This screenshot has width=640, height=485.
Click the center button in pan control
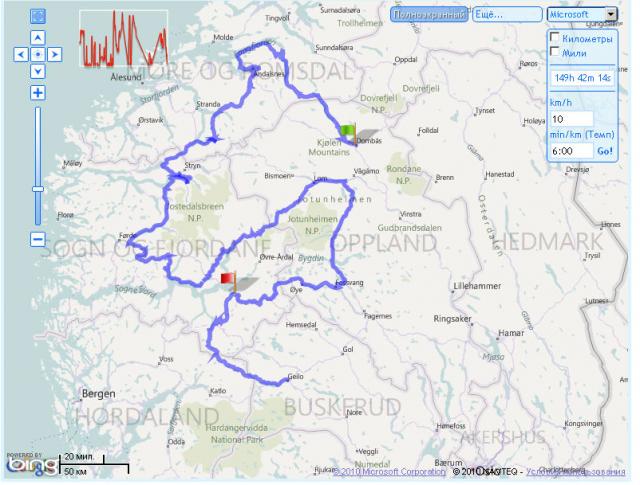38,54
